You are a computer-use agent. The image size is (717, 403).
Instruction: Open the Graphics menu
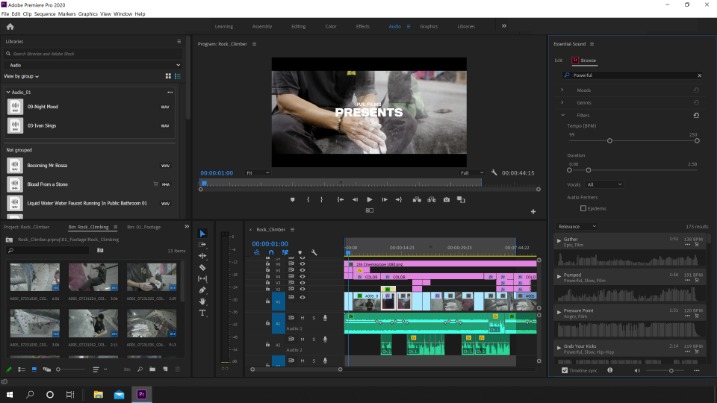(88, 14)
